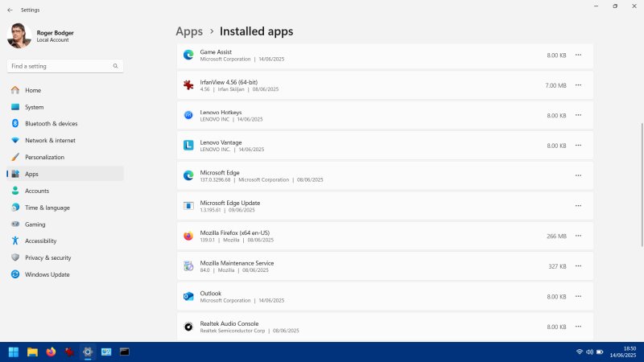644x362 pixels.
Task: Select Apps in the sidebar
Action: (x=65, y=174)
